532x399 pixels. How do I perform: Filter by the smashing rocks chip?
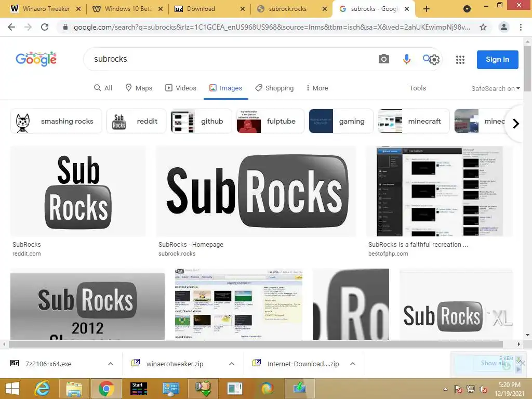pyautogui.click(x=56, y=121)
